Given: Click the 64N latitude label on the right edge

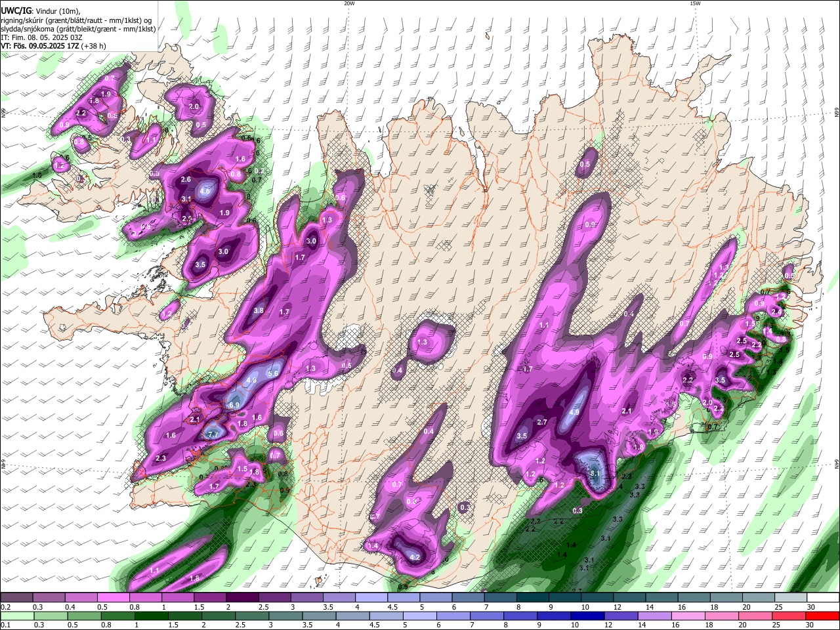Looking at the screenshot, I should point(837,465).
